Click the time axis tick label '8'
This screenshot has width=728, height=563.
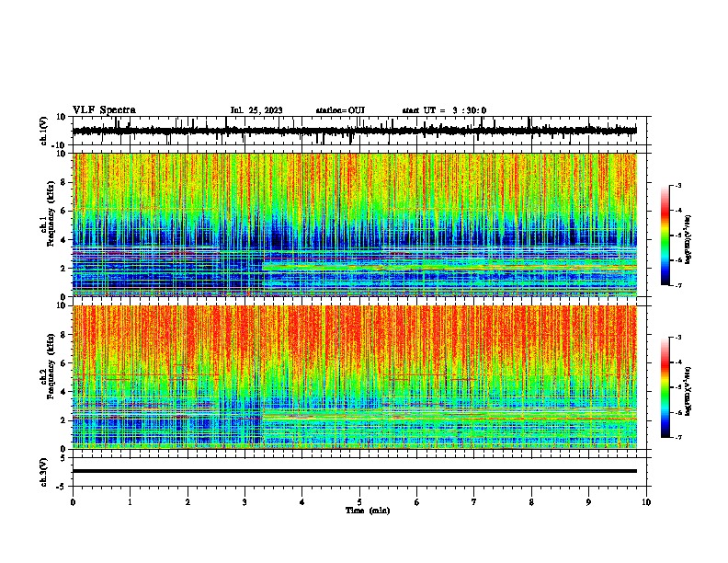tap(531, 502)
